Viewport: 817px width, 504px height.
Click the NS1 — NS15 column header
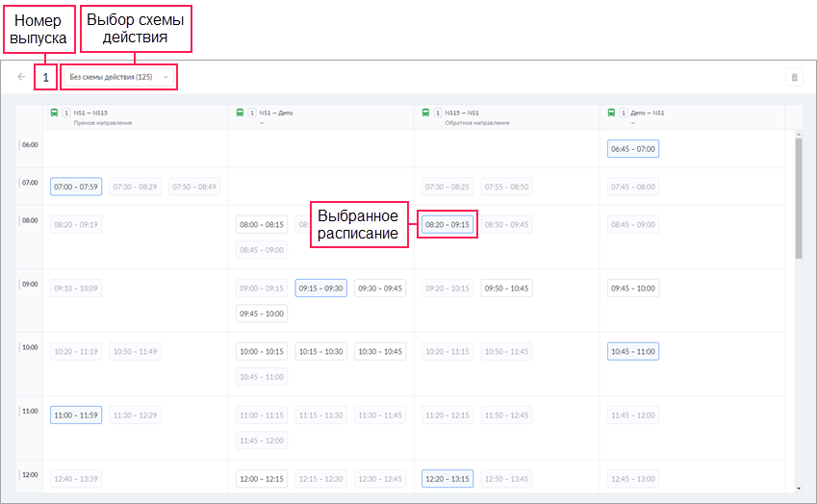point(136,117)
